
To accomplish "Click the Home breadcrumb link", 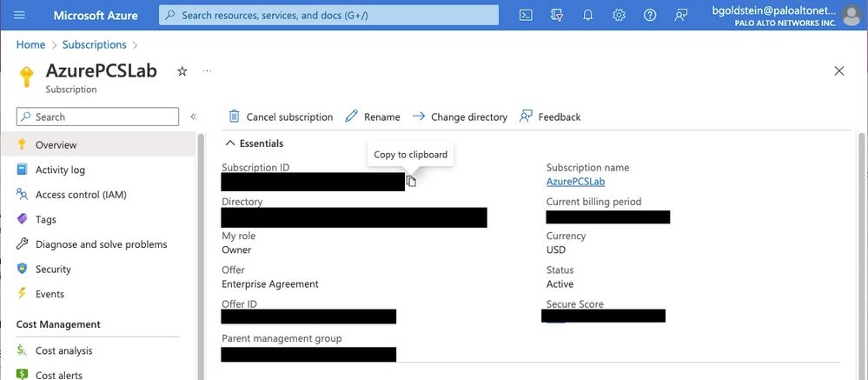I will (30, 45).
